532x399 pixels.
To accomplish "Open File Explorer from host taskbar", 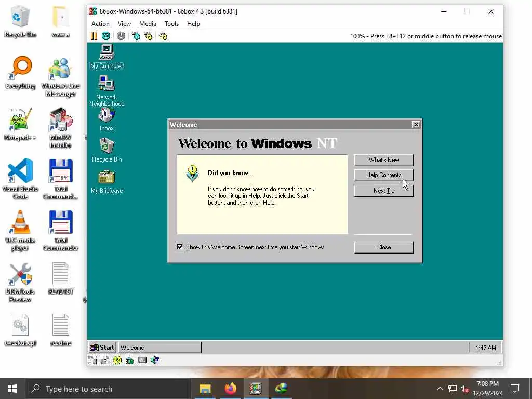I will click(x=205, y=389).
